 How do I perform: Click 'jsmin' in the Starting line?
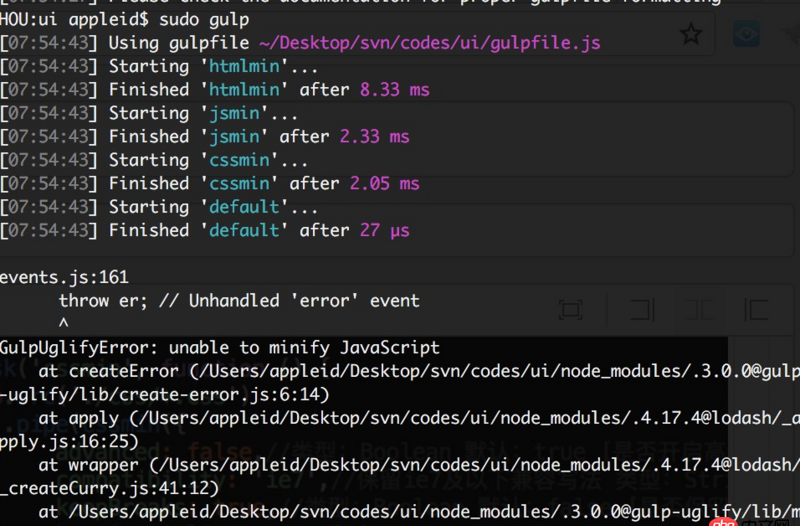[235, 113]
